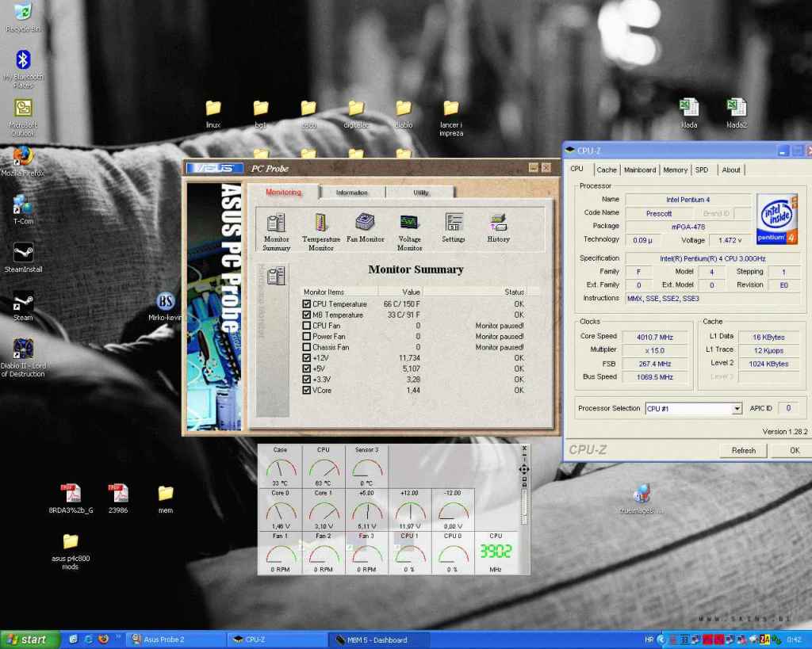Screen dimensions: 812x649
Task: Switch to the Mainboard tab in CPU-Z
Action: (x=639, y=170)
